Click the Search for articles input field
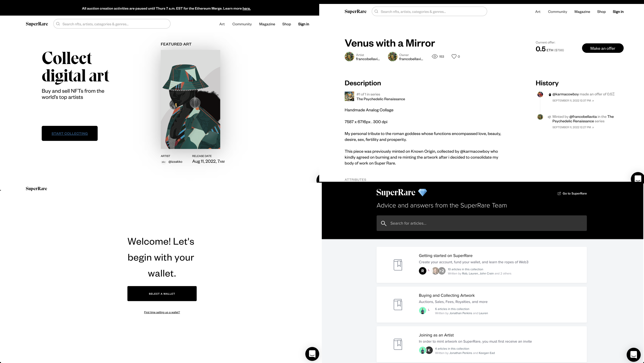Viewport: 644px width, 363px height. 481,223
